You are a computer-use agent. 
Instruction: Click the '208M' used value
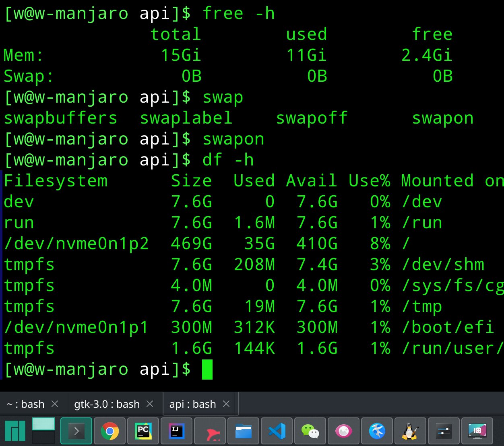254,264
